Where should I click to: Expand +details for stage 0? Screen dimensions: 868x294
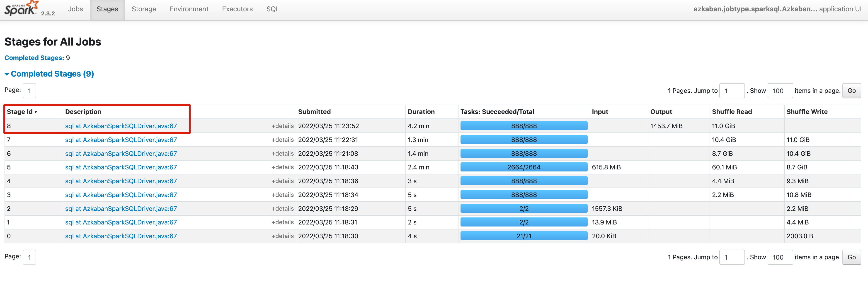tap(282, 236)
